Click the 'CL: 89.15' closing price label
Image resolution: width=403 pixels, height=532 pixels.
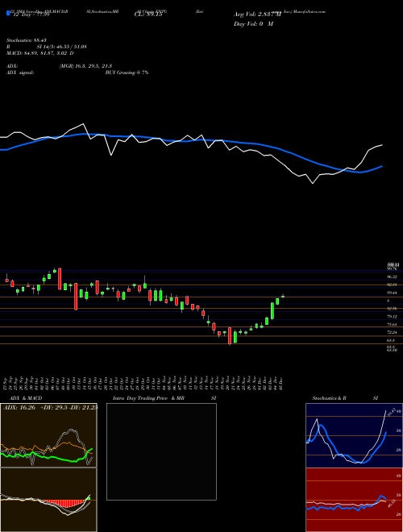point(148,15)
